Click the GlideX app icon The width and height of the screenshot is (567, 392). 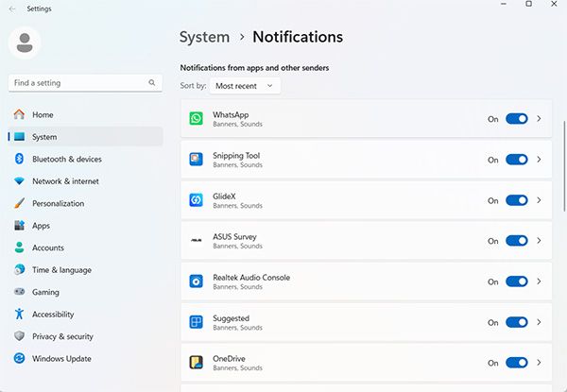click(x=196, y=200)
